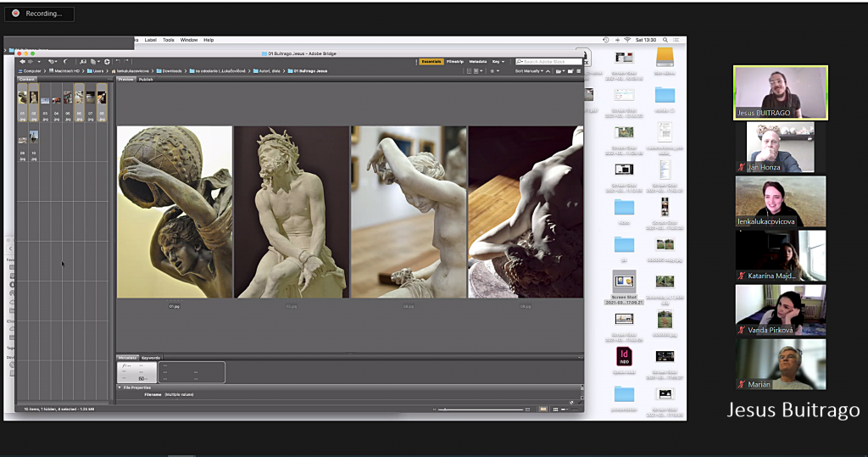Click Macintosh HD in the path breadcrumb
Viewport: 868px width, 457px height.
[66, 71]
